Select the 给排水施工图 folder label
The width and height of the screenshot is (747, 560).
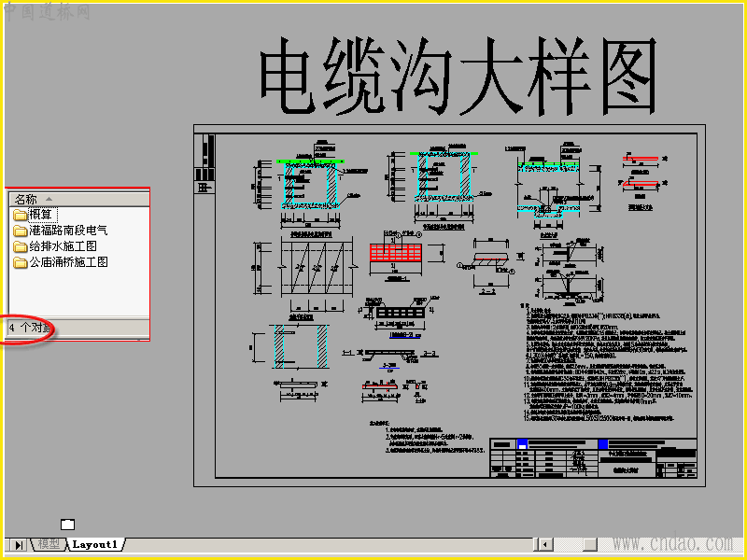63,246
